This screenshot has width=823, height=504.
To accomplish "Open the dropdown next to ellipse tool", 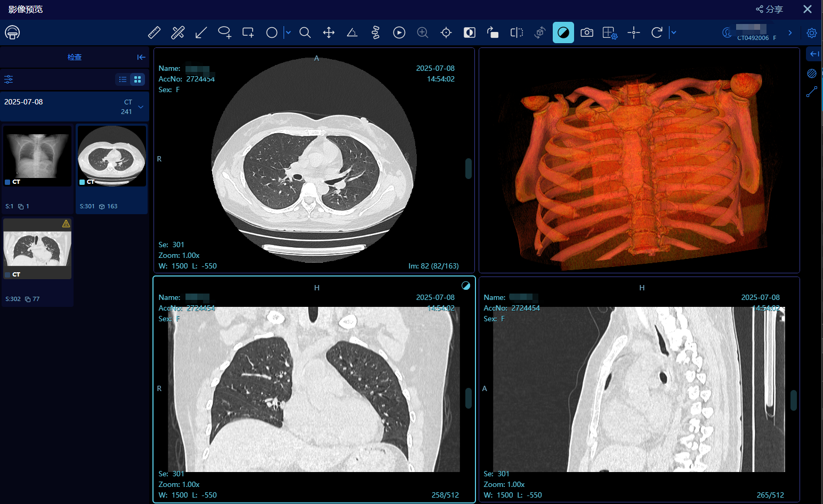I will point(288,32).
